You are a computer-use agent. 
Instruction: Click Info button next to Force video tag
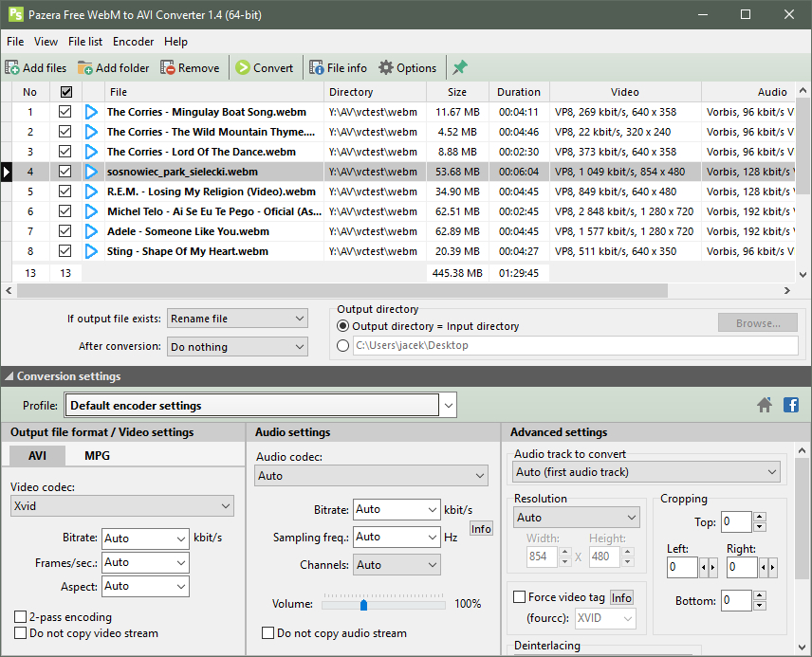pyautogui.click(x=621, y=597)
